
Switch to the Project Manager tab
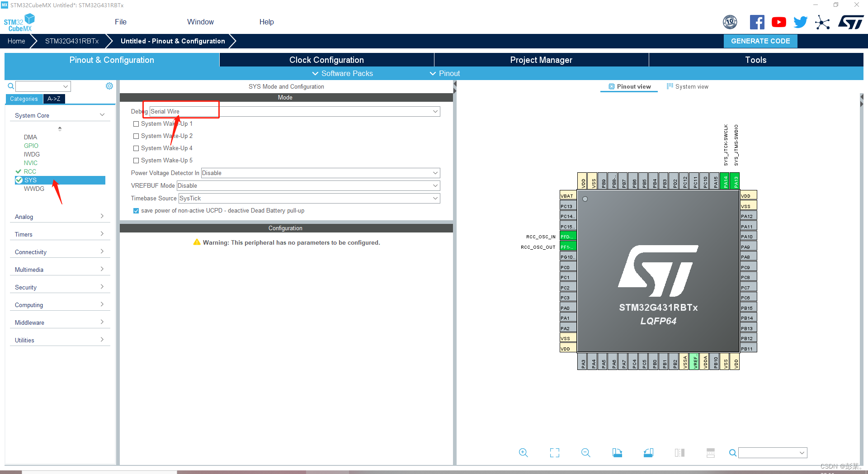pyautogui.click(x=541, y=60)
